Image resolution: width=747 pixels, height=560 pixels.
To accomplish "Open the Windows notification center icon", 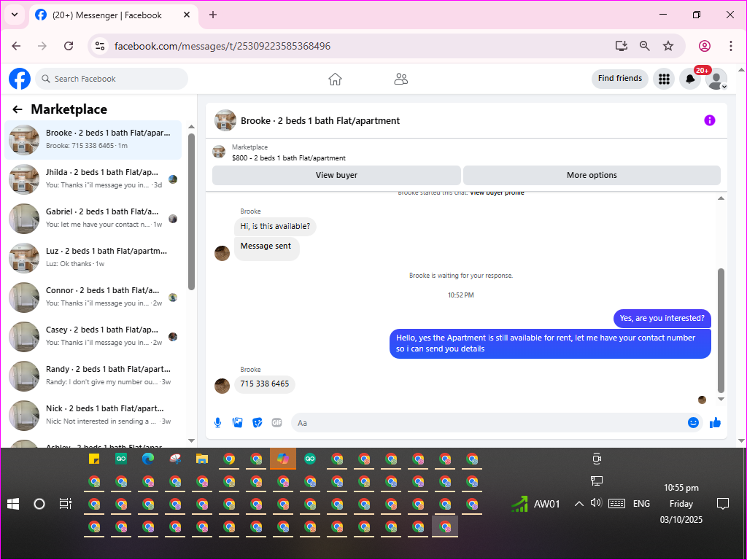I will point(723,504).
